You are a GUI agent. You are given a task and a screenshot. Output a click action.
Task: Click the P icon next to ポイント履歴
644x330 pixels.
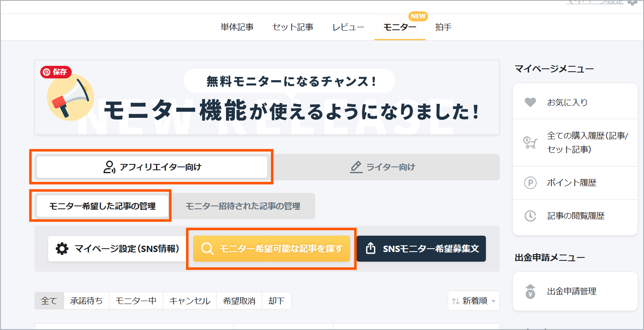530,183
